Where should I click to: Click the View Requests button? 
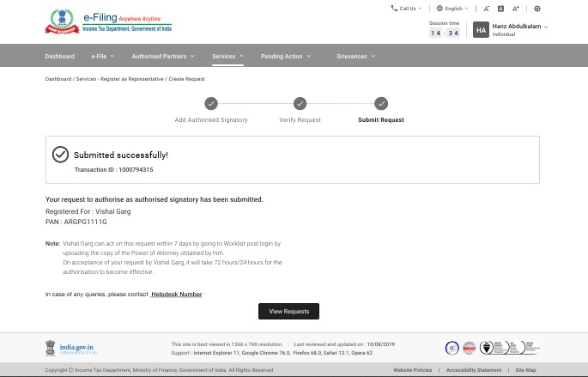tap(288, 311)
